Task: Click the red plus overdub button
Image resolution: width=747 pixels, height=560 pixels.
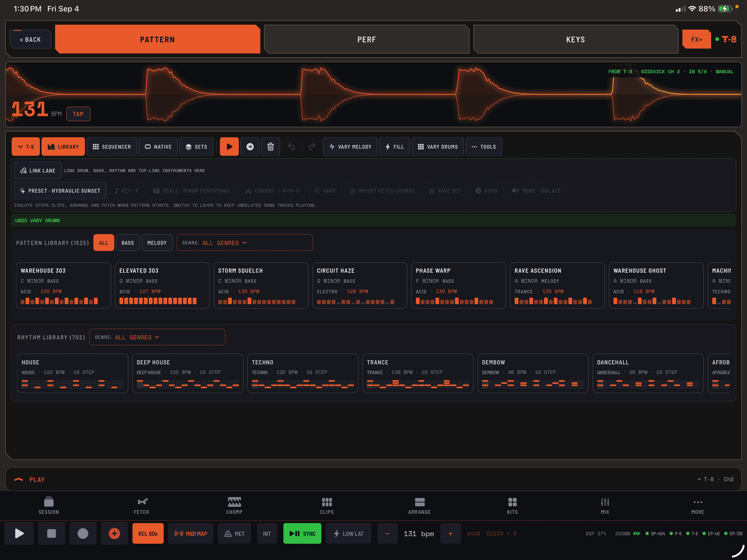Action: coord(114,533)
